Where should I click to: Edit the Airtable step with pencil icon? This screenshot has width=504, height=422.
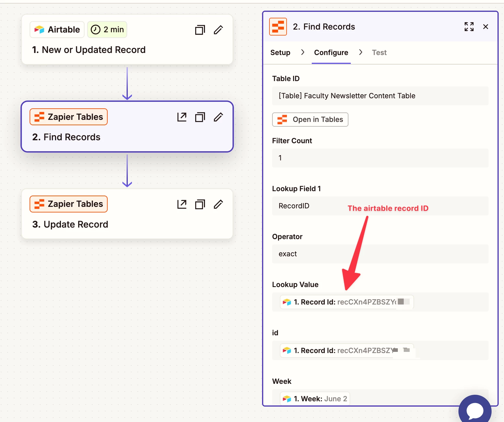click(x=218, y=30)
